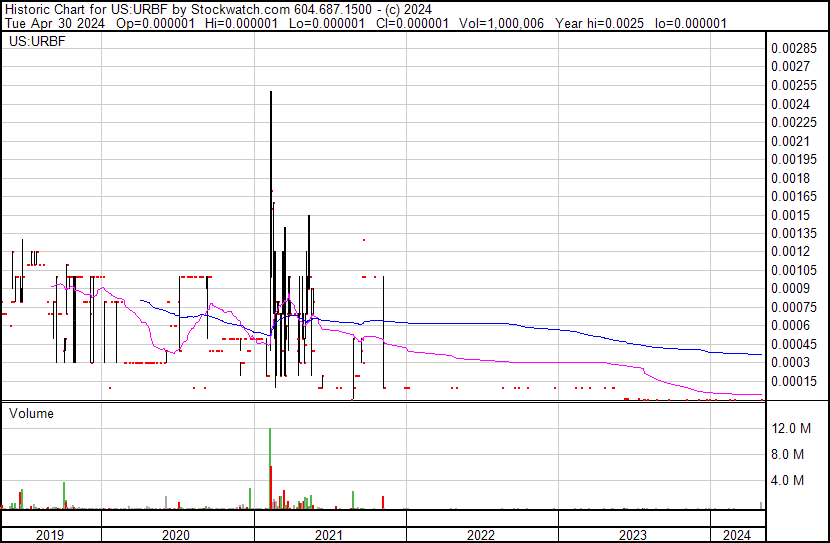
Task: Select the 2024 year label on time axis
Action: tap(736, 535)
